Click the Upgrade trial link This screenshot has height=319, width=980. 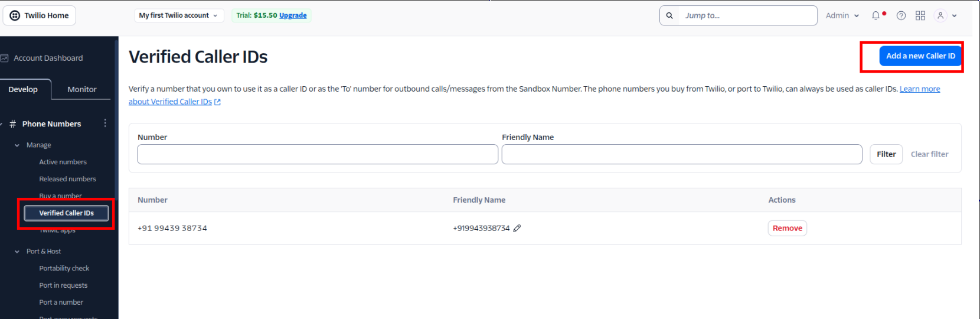tap(293, 15)
